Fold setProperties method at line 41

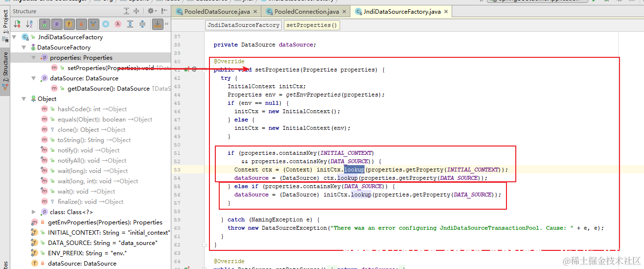[x=203, y=70]
